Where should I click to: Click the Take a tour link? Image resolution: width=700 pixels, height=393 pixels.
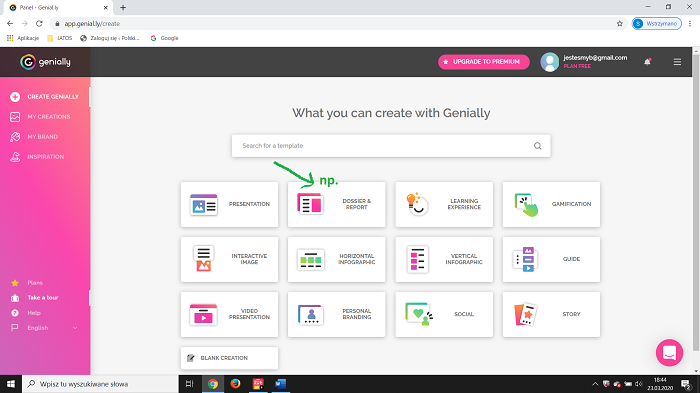tap(43, 297)
